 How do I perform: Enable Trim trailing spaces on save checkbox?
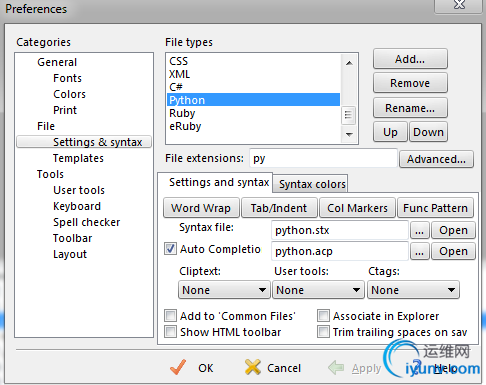(323, 332)
